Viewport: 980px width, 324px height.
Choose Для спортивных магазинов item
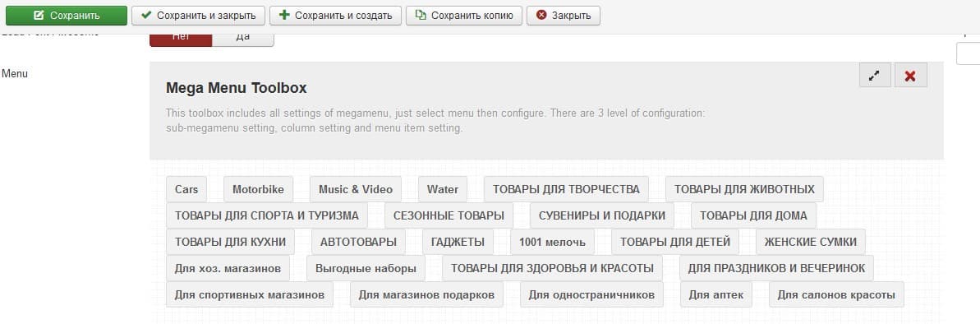(250, 294)
